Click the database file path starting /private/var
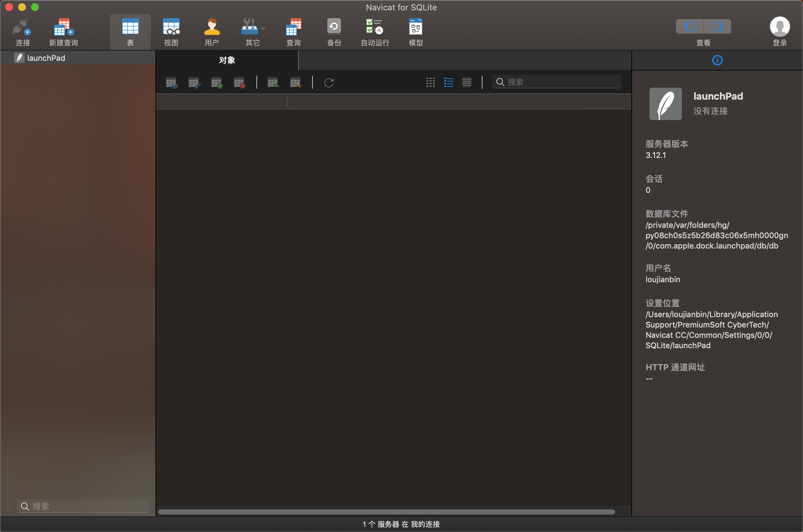This screenshot has width=803, height=532. [717, 236]
